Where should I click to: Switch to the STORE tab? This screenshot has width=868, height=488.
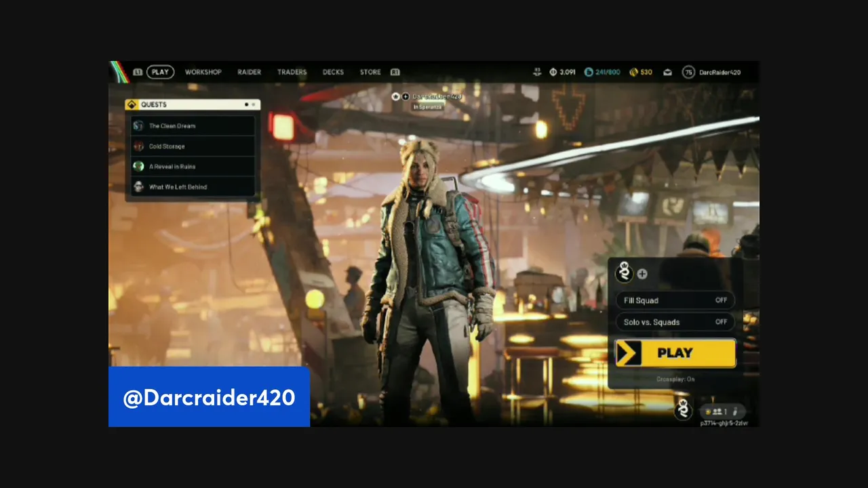370,72
